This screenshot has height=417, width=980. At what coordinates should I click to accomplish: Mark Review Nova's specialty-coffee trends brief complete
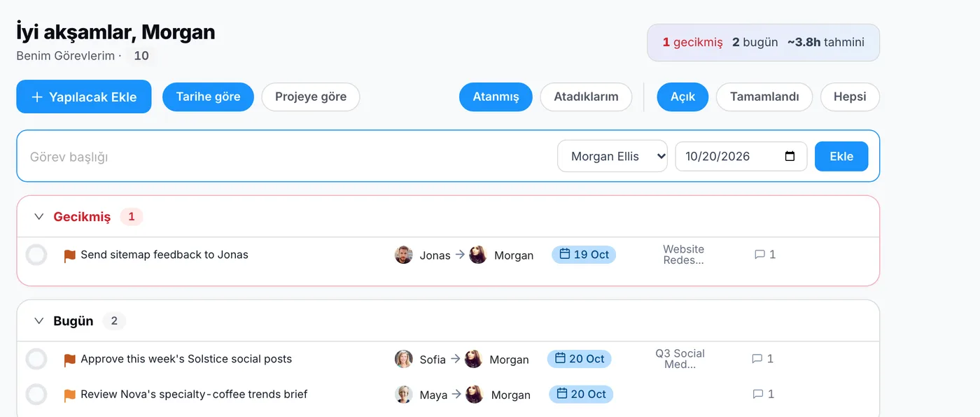[x=36, y=395]
